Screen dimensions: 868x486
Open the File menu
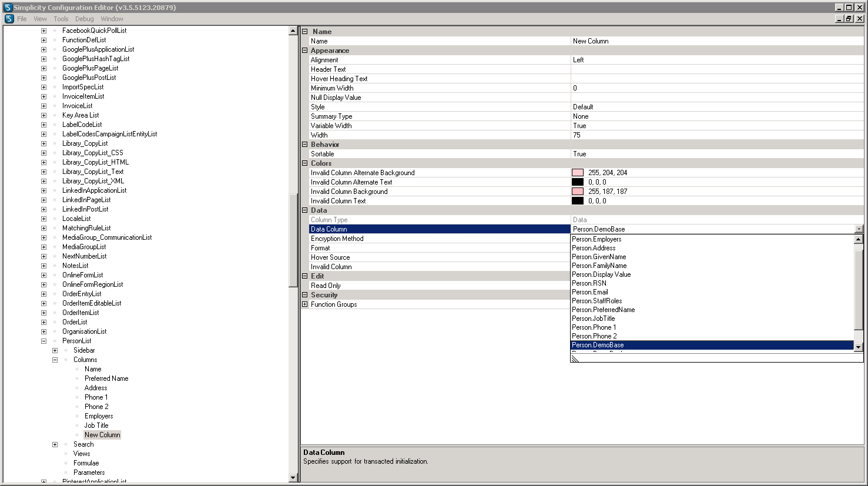coord(22,19)
